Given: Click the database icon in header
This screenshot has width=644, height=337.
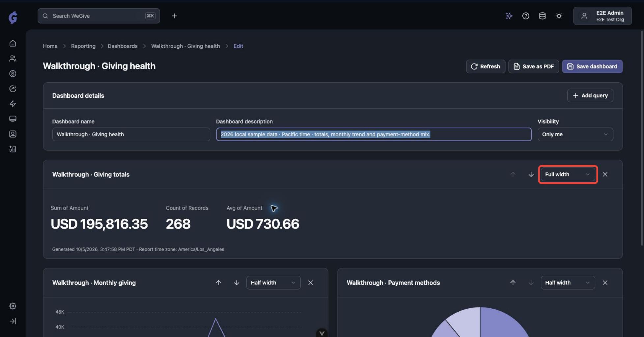Looking at the screenshot, I should pyautogui.click(x=542, y=16).
